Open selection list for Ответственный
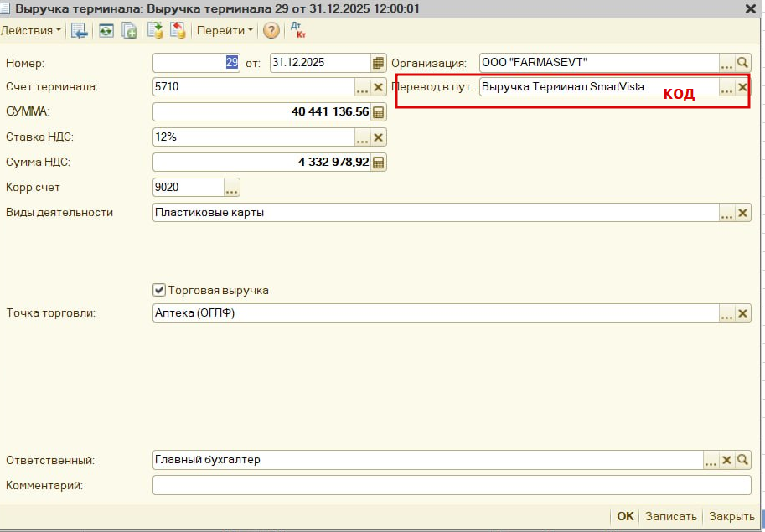The image size is (765, 532). tap(711, 460)
